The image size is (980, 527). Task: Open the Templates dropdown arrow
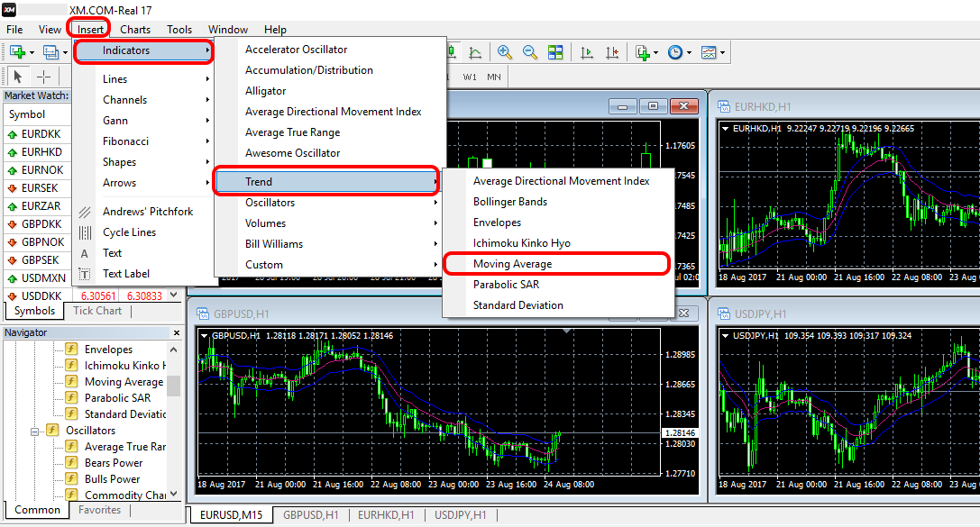(x=722, y=52)
